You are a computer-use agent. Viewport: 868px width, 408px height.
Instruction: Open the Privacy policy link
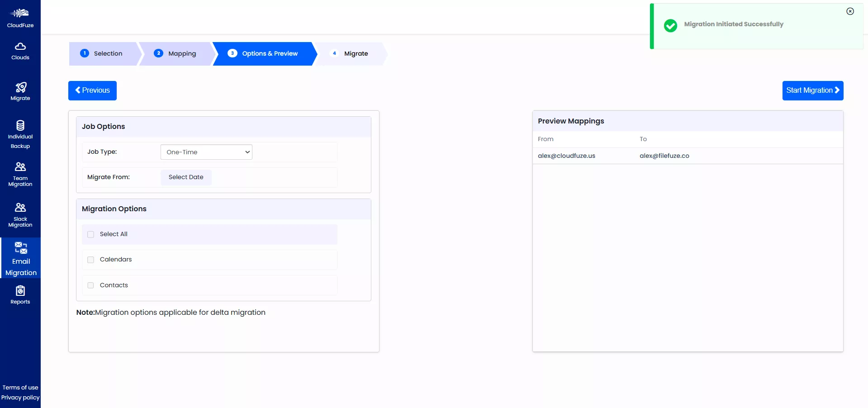coord(20,398)
